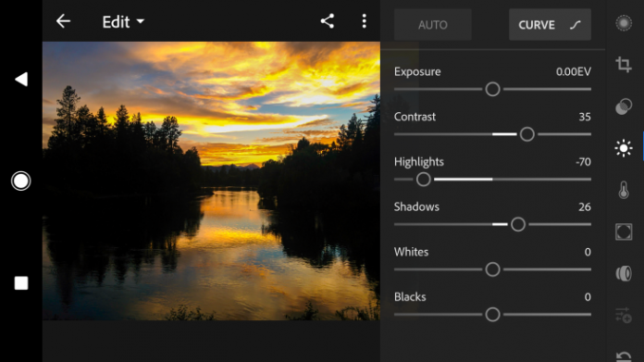Open the Color thermometer panel
The width and height of the screenshot is (644, 362).
(x=624, y=190)
